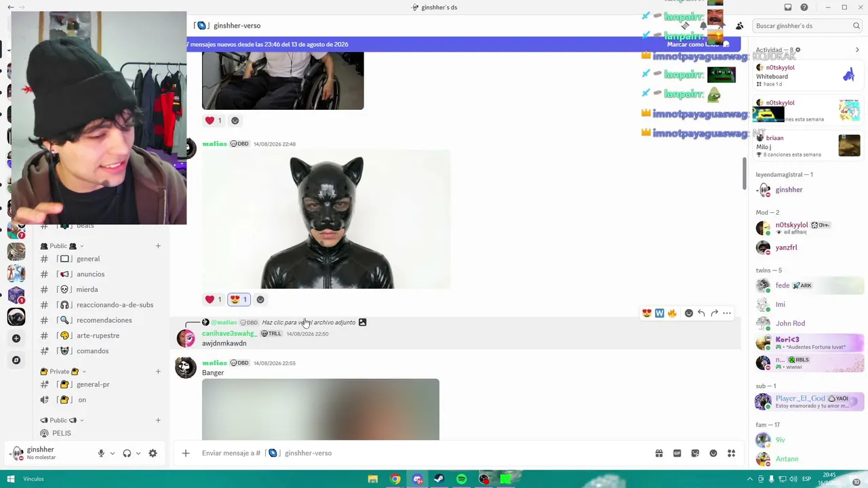
Task: Open the GIF picker
Action: tap(677, 453)
